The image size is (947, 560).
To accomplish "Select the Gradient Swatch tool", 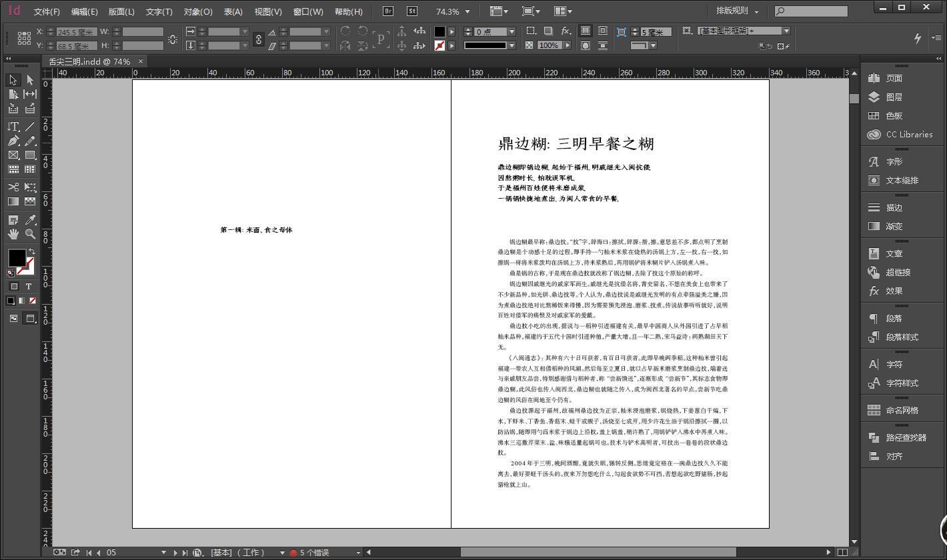I will click(13, 201).
